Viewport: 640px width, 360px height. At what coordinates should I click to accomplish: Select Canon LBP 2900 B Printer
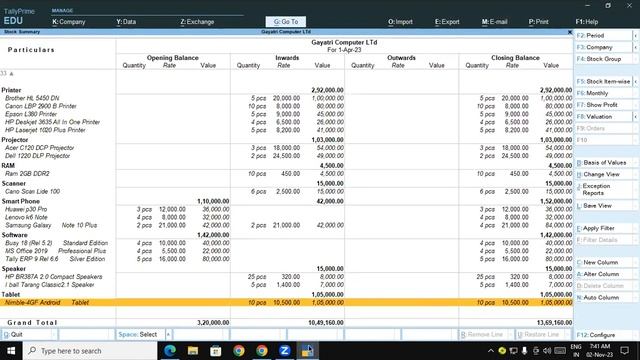(x=41, y=106)
